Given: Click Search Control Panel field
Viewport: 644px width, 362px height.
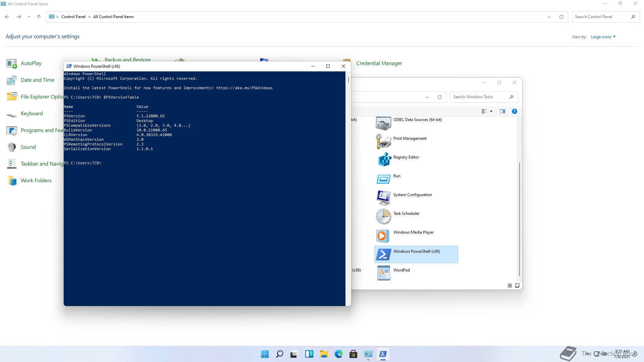Looking at the screenshot, I should 606,17.
